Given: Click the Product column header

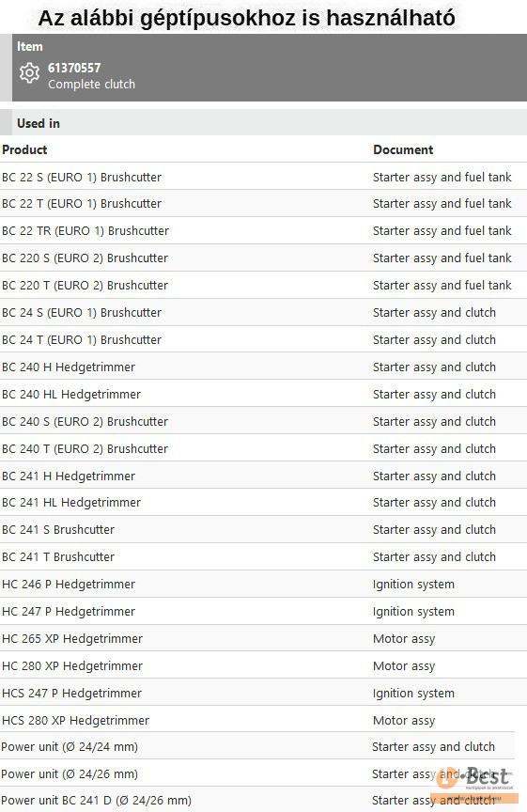Looking at the screenshot, I should [24, 149].
